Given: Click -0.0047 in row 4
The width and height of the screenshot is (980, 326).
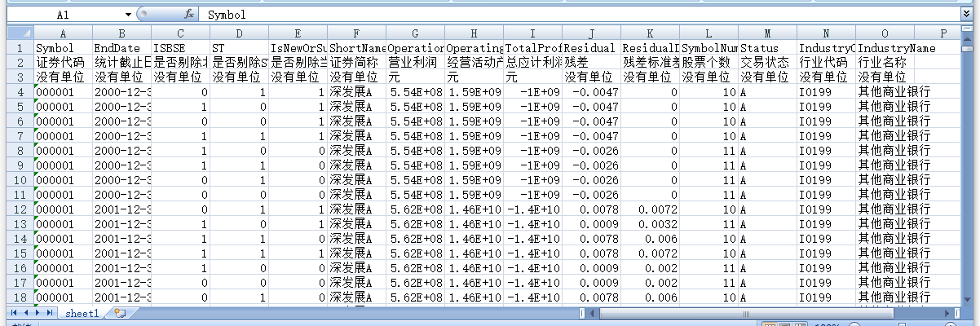Looking at the screenshot, I should click(592, 91).
